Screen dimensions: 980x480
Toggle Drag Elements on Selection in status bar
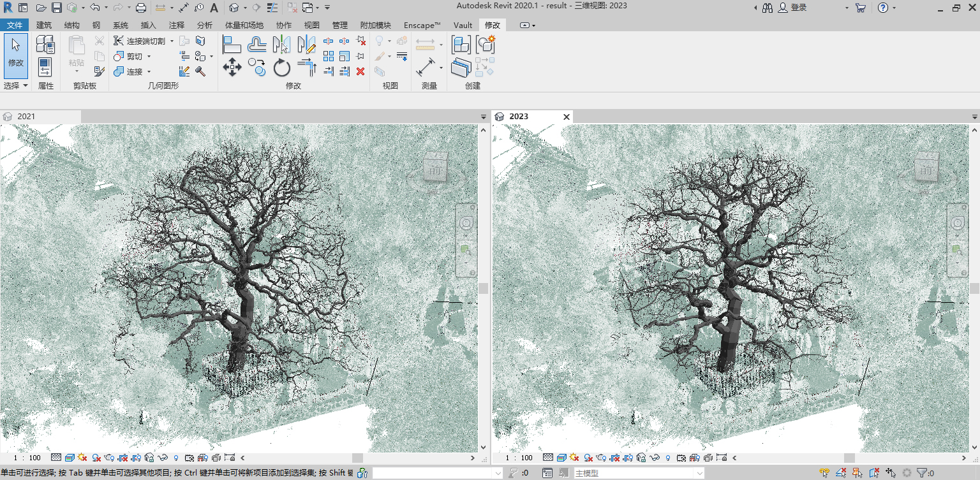(x=891, y=473)
